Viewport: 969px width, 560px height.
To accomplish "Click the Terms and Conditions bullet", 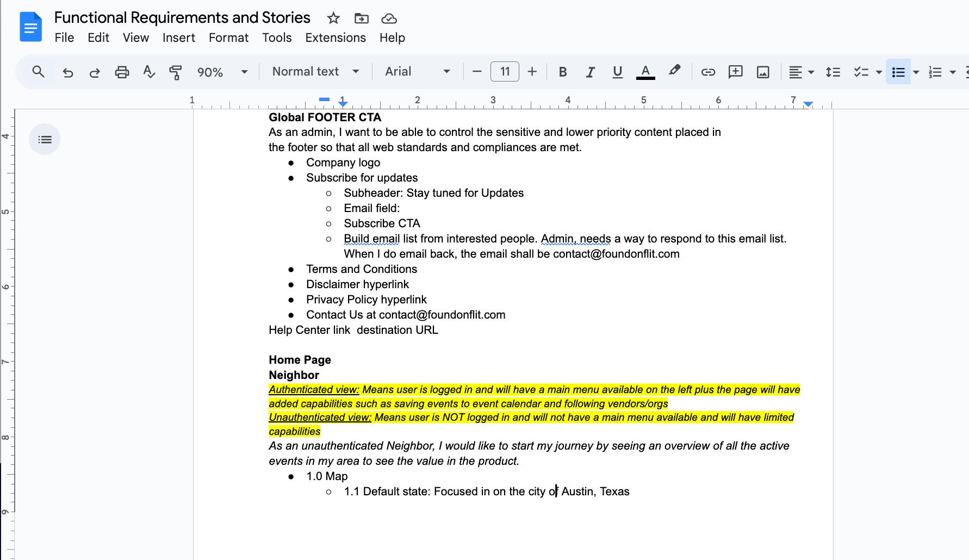I will [362, 269].
